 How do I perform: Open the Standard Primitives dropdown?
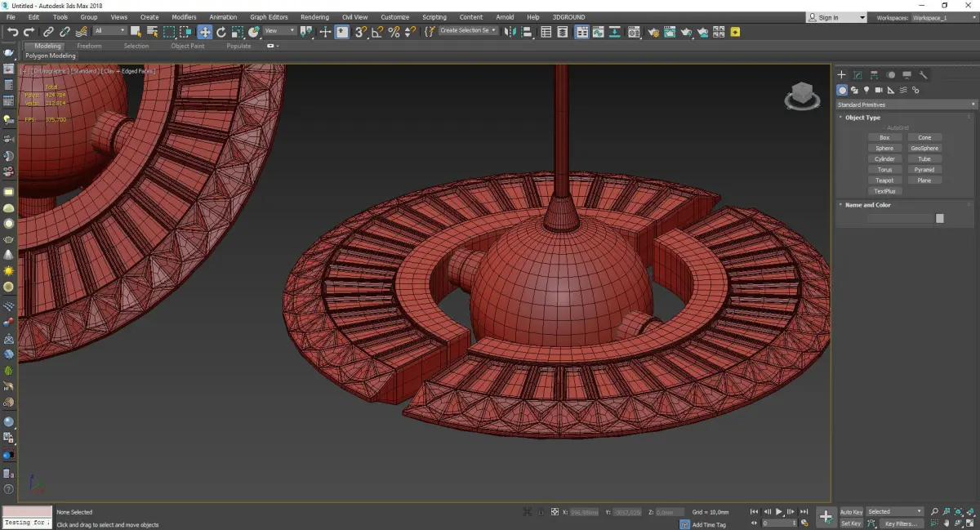(x=906, y=105)
